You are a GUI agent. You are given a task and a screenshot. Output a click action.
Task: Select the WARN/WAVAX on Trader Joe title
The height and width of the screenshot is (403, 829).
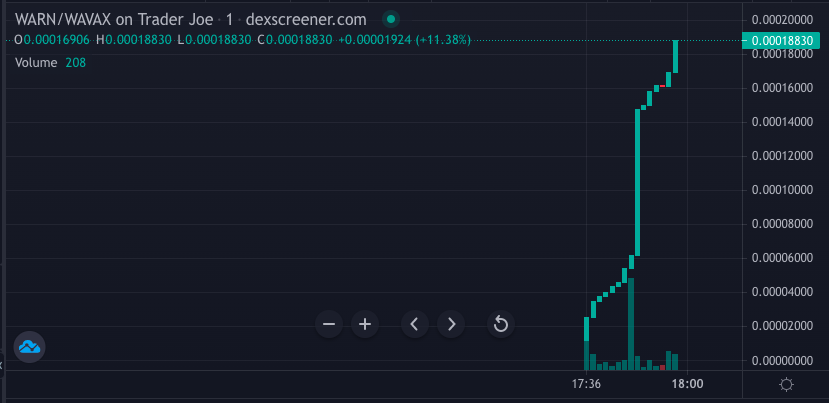point(114,20)
